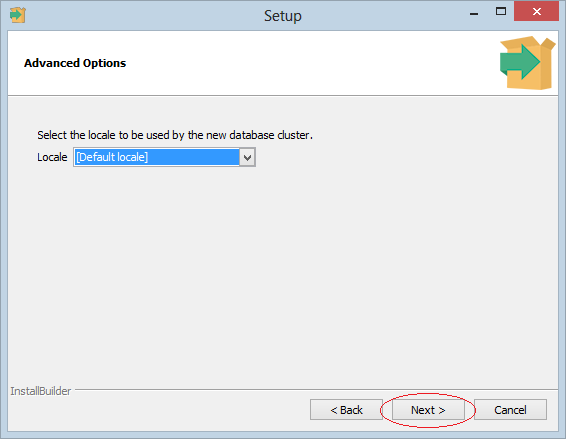The image size is (566, 439).
Task: Click the words 'database cluster' in the instruction
Action: pos(270,135)
